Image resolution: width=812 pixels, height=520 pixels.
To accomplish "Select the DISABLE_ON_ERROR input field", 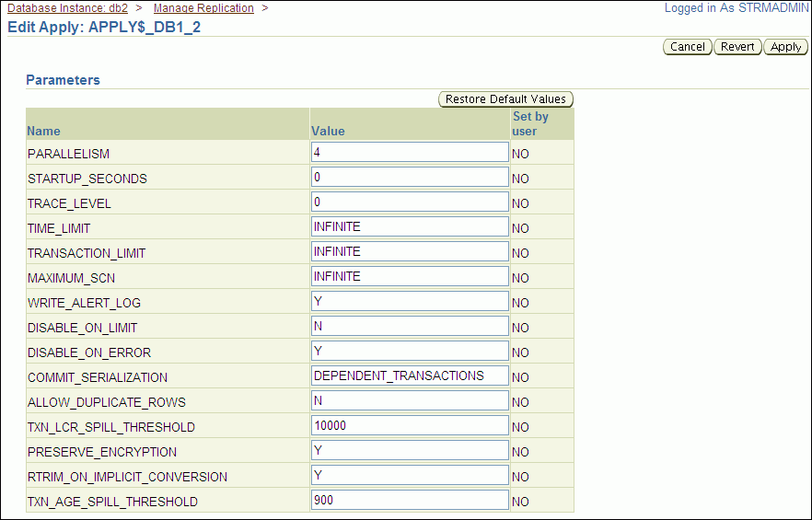I will pos(410,351).
